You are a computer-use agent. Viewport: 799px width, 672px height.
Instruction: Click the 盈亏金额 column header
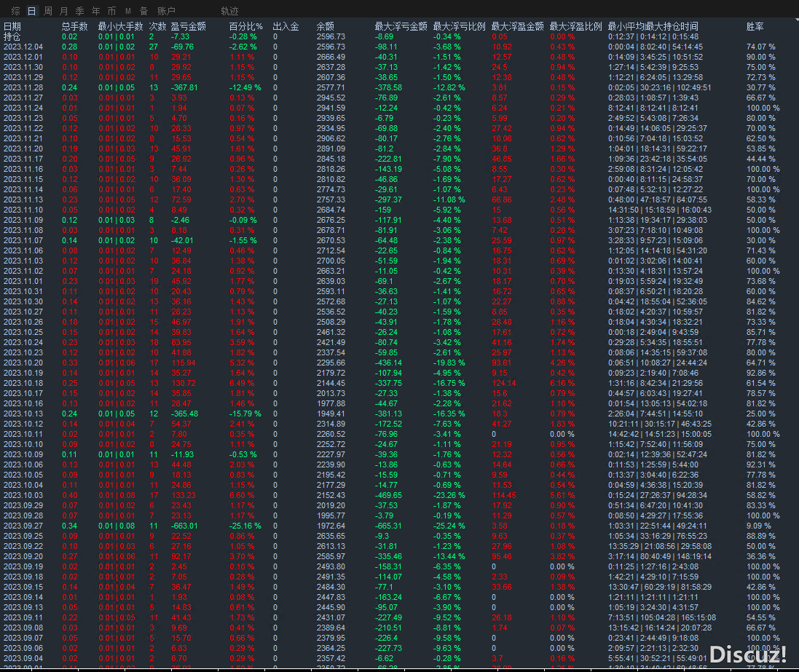point(188,26)
